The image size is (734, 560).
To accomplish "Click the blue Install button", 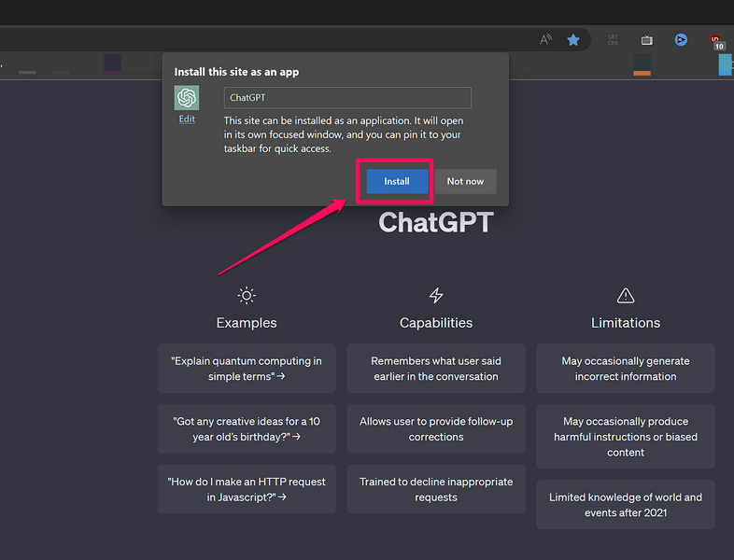I will click(397, 181).
